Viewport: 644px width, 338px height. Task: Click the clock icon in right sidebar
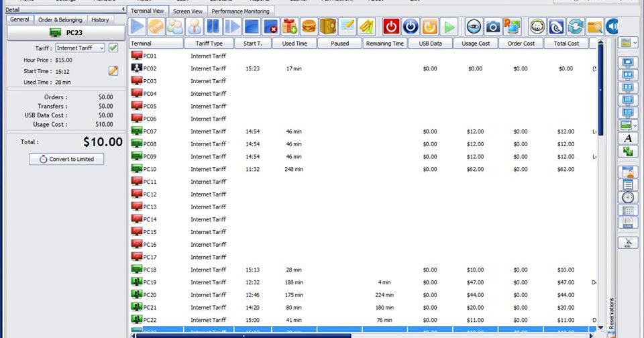(x=628, y=198)
